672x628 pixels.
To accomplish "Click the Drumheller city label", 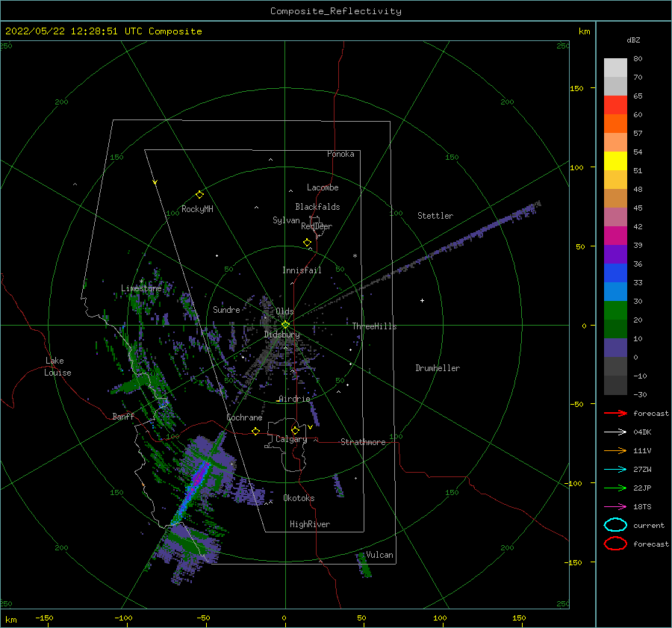I will click(x=438, y=368).
